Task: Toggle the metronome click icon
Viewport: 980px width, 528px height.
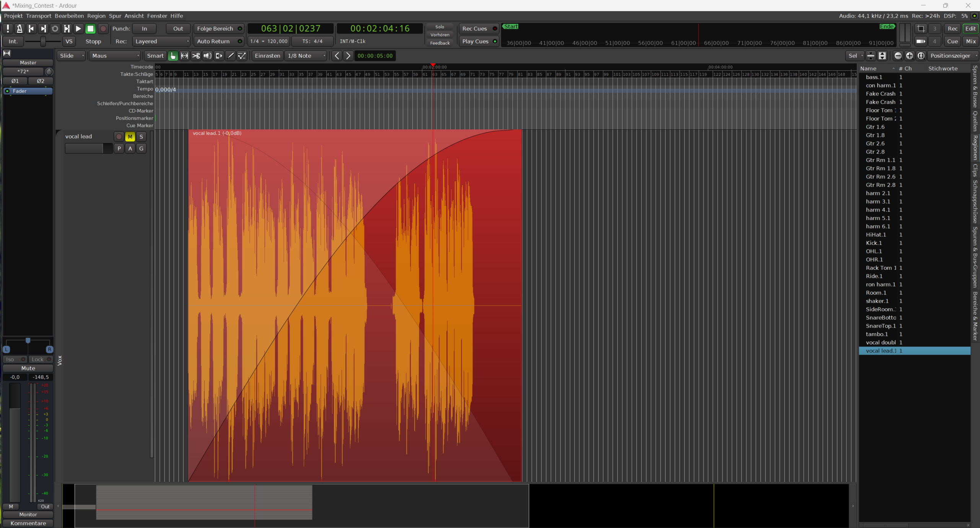Action: coord(20,29)
